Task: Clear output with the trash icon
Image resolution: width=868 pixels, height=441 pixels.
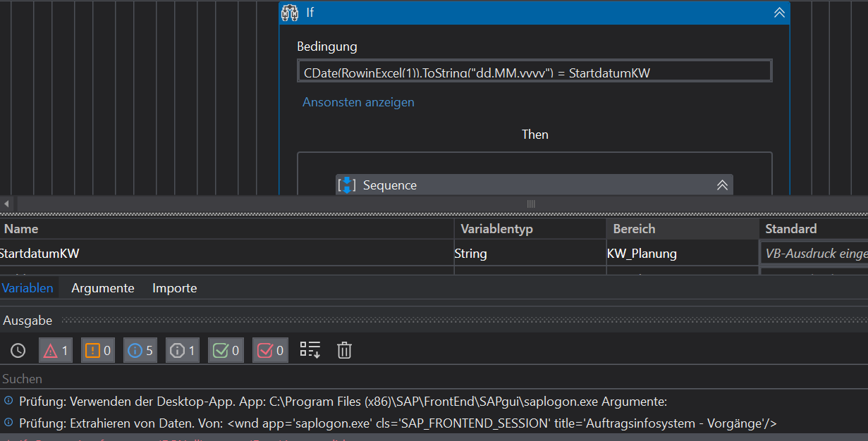Action: 344,350
